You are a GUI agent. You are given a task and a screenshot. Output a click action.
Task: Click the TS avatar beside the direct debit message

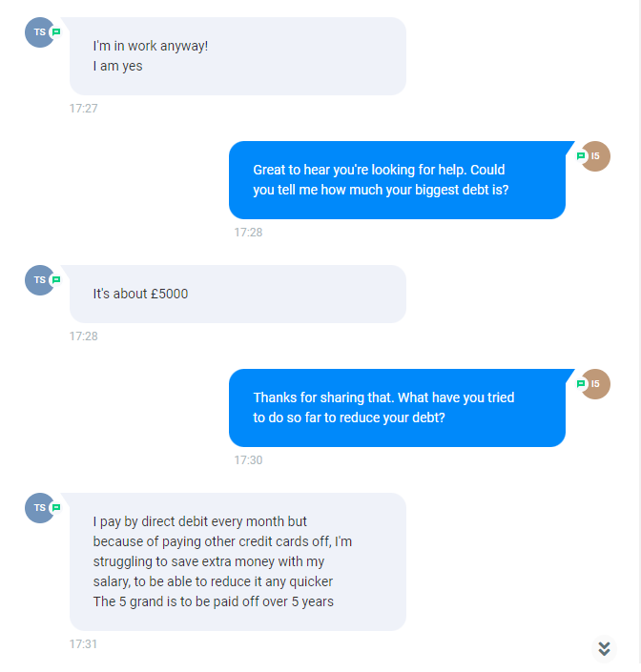click(x=39, y=508)
